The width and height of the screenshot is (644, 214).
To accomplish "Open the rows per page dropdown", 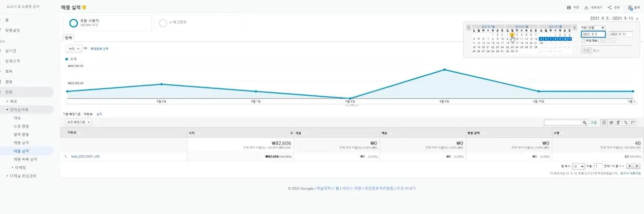I will pos(578,166).
